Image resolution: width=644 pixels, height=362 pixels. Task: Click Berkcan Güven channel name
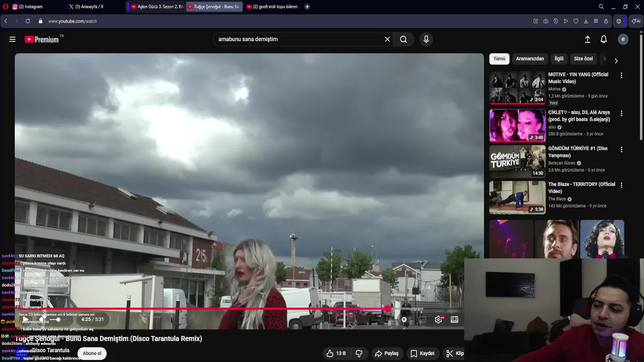[x=562, y=163]
